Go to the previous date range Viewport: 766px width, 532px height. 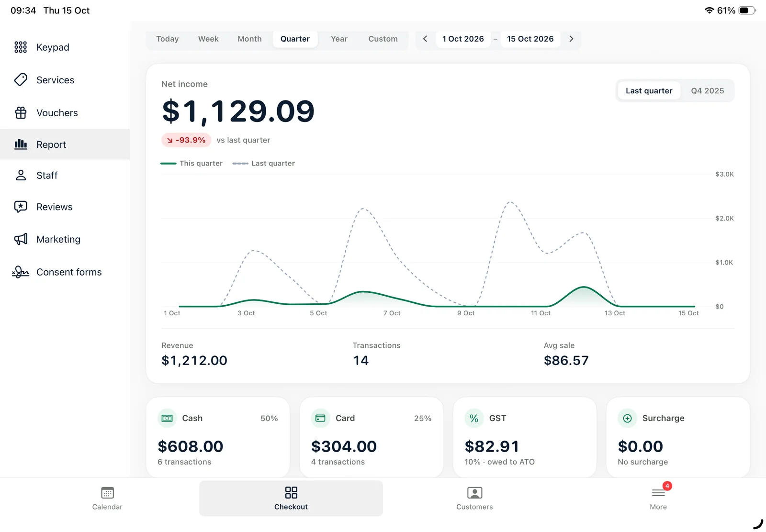tap(425, 39)
